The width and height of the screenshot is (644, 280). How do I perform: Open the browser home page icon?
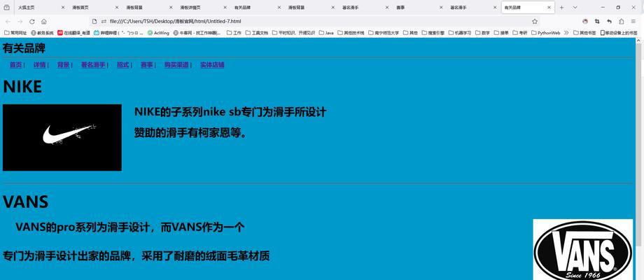point(44,21)
